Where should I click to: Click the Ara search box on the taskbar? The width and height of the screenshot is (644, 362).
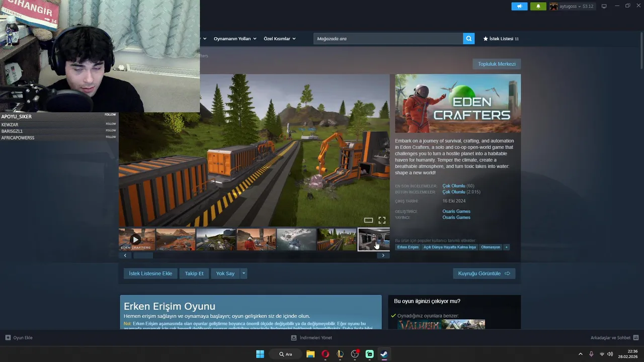click(285, 354)
